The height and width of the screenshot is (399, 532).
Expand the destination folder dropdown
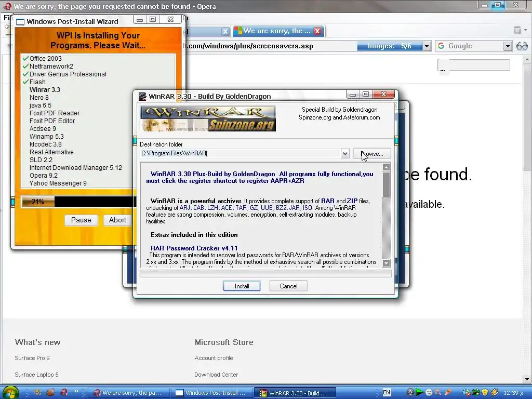click(345, 153)
